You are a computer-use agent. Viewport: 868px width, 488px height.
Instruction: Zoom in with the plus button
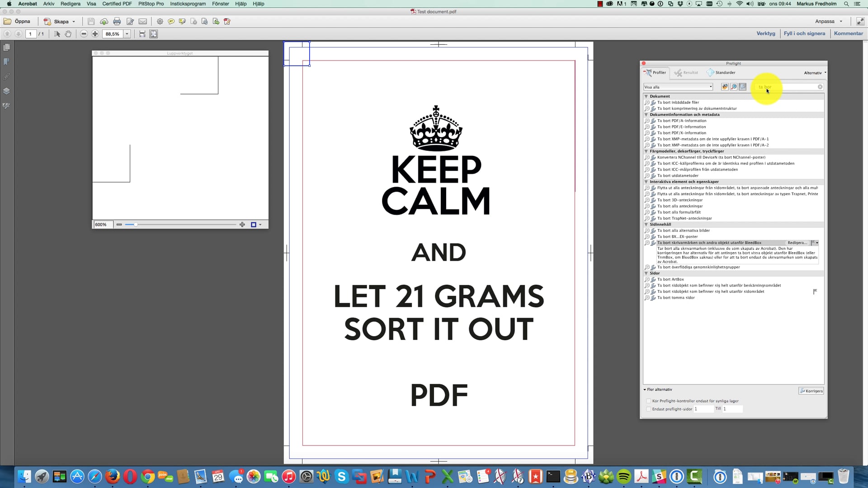pyautogui.click(x=95, y=34)
